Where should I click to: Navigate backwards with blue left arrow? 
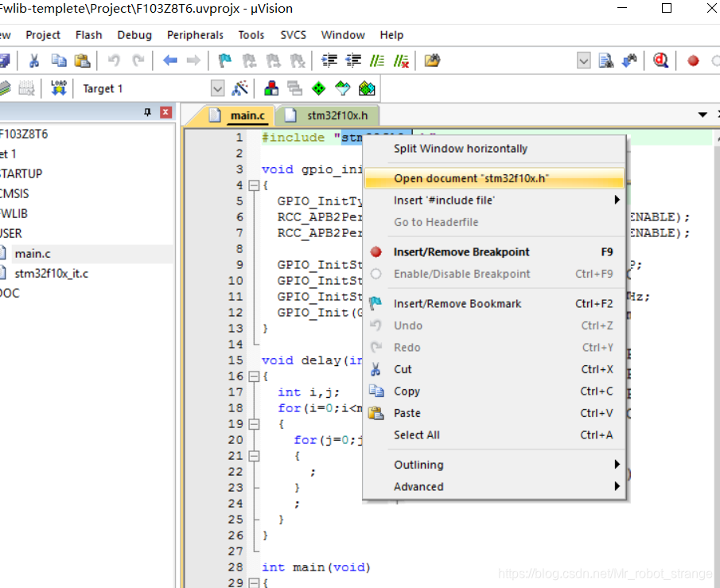(x=170, y=60)
